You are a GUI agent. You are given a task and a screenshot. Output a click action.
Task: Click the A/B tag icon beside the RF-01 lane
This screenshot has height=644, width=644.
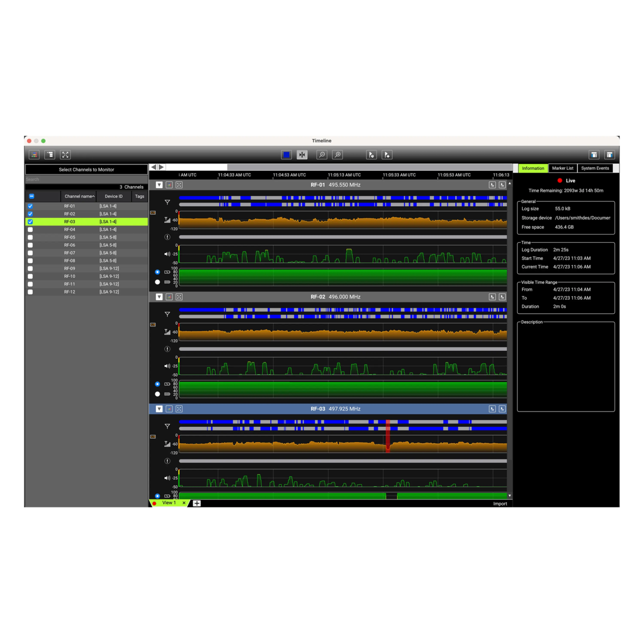[153, 213]
